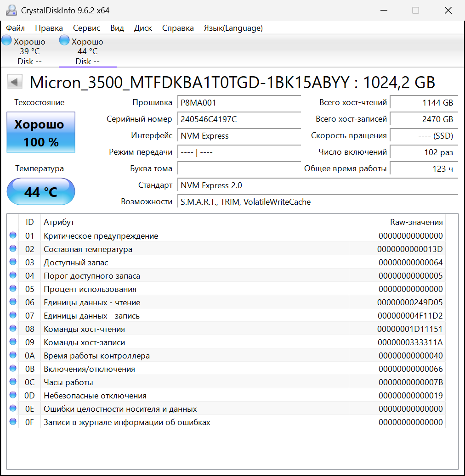This screenshot has height=476, width=465.
Task: Click the serial number field 240546C4197C
Action: [x=239, y=119]
